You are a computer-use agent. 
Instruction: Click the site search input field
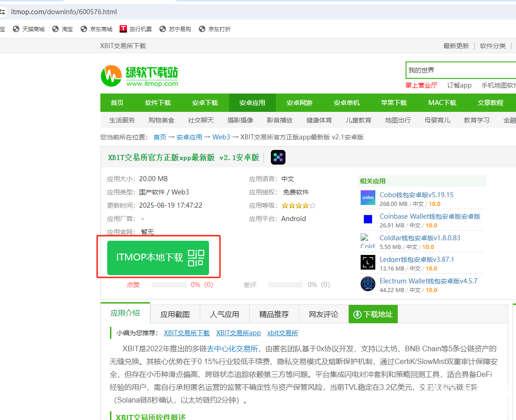click(x=458, y=71)
